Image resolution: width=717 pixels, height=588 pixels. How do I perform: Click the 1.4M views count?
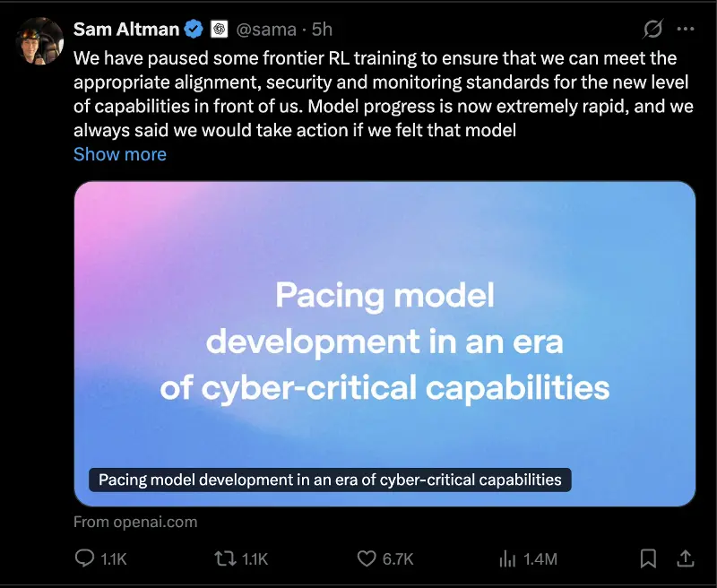[x=540, y=558]
